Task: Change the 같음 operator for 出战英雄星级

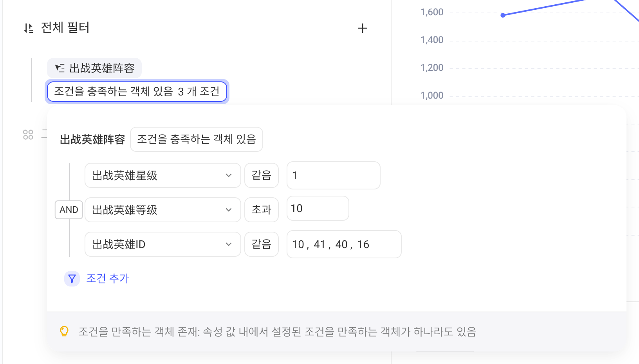Action: click(262, 175)
